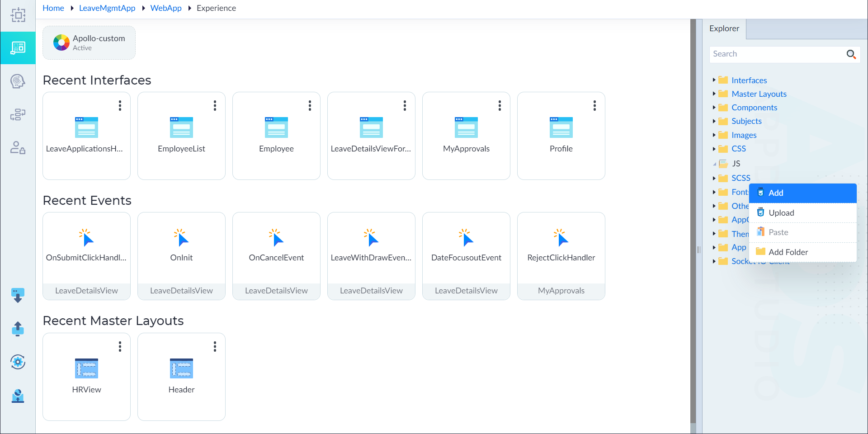Image resolution: width=868 pixels, height=434 pixels.
Task: Go to WebApp breadcrumb link
Action: (x=166, y=8)
